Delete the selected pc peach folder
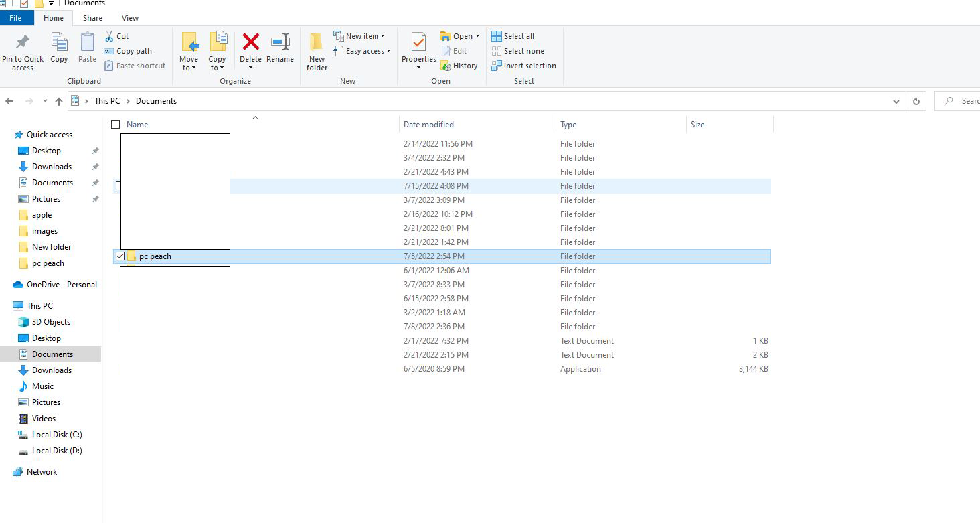The height and width of the screenshot is (523, 980). click(250, 52)
